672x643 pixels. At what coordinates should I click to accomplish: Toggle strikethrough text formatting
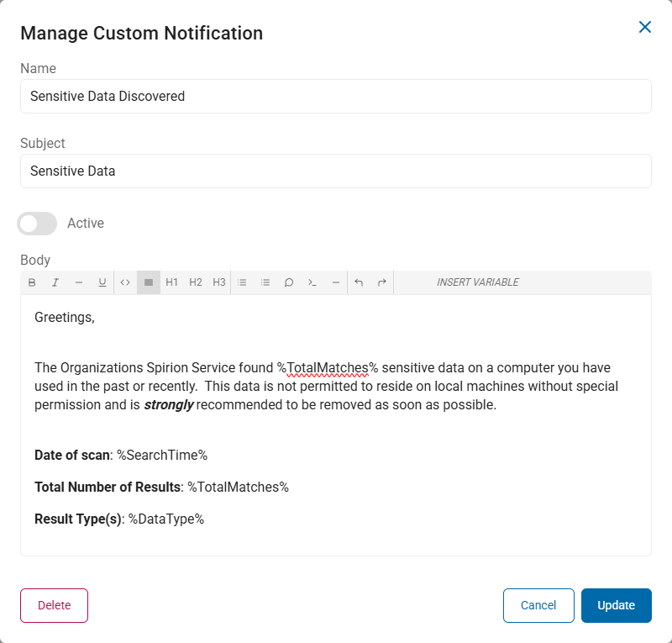click(79, 282)
